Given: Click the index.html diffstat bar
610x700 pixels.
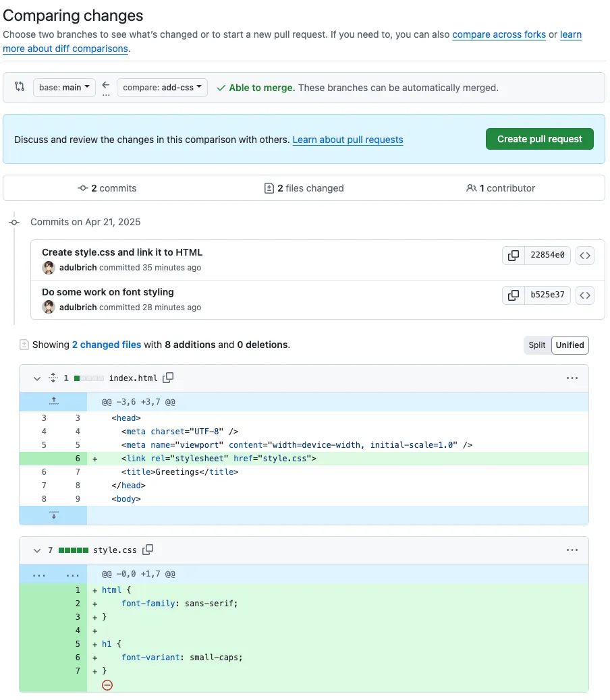Looking at the screenshot, I should [x=89, y=378].
